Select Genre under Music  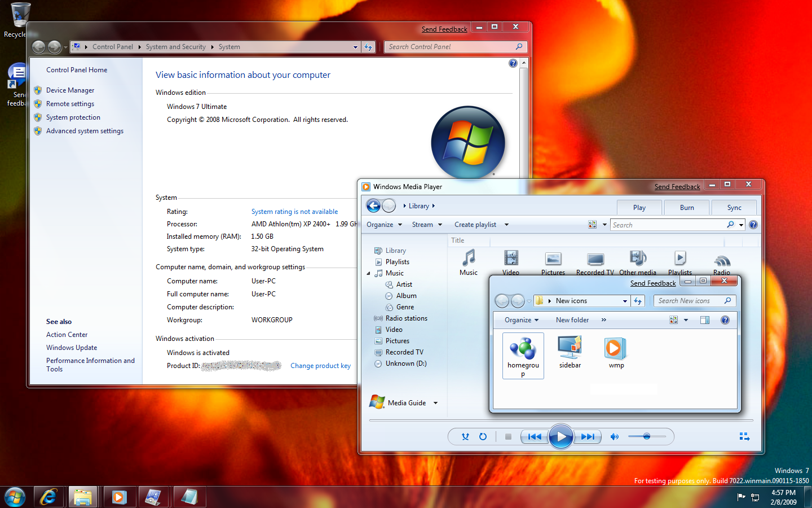(405, 307)
